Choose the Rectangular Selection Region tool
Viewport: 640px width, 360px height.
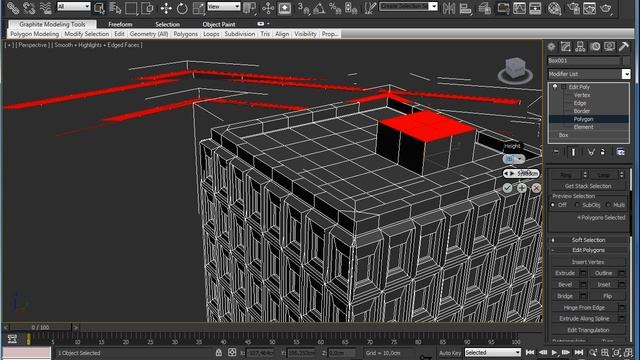131,7
